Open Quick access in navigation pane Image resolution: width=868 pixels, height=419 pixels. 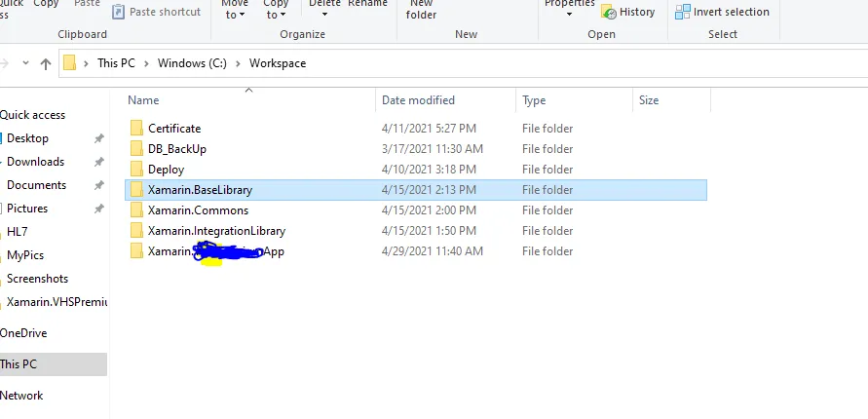[33, 115]
